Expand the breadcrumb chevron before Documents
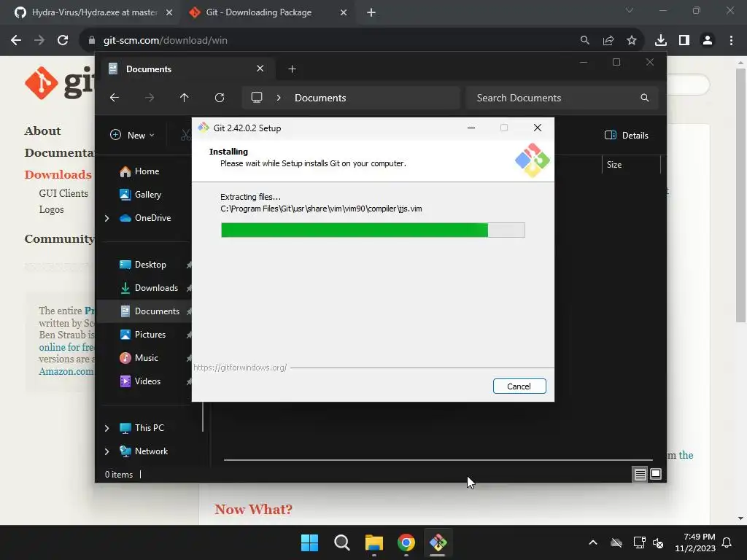The height and width of the screenshot is (560, 747). coord(279,98)
